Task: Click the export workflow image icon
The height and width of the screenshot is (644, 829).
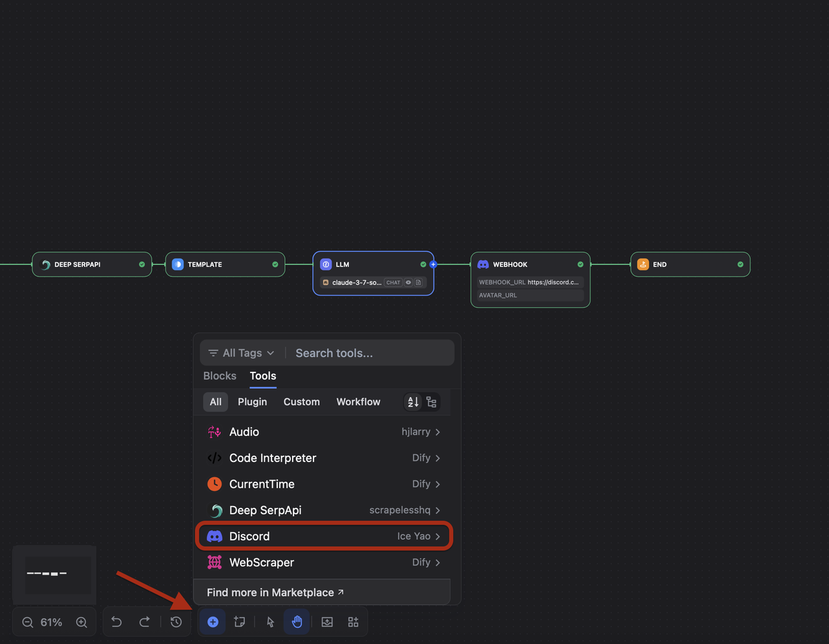Action: [327, 621]
